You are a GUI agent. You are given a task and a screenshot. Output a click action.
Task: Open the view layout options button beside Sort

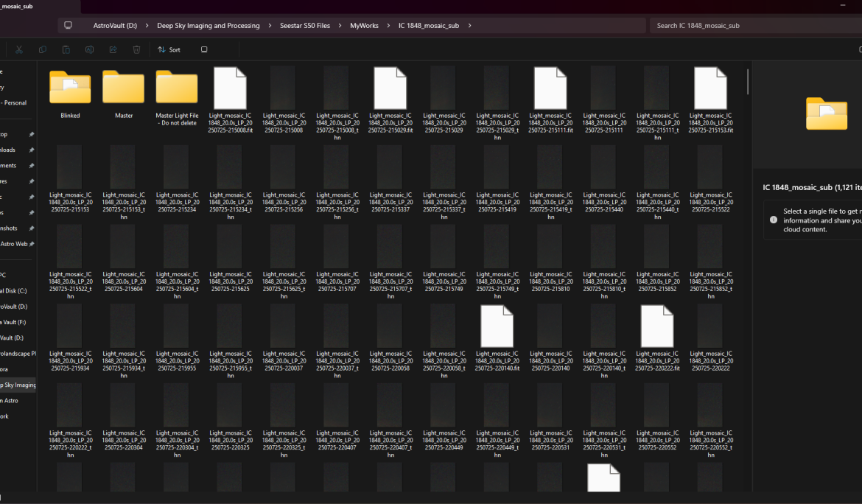click(204, 49)
